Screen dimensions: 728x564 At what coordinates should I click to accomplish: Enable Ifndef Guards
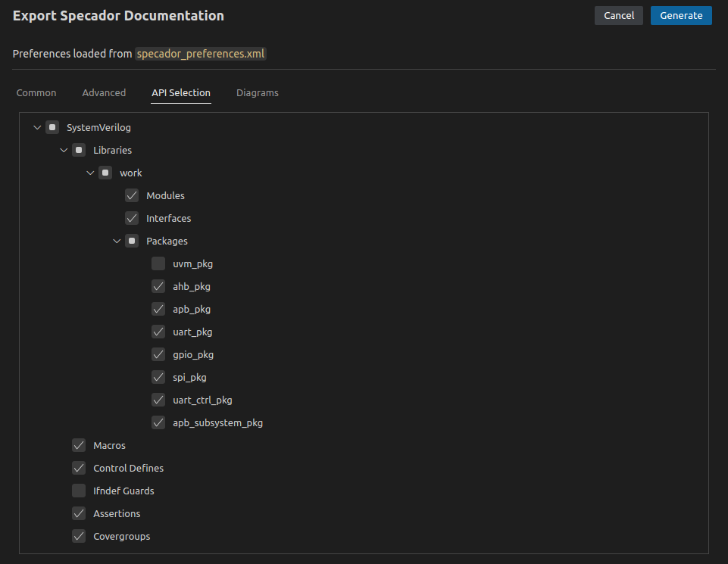(x=78, y=491)
